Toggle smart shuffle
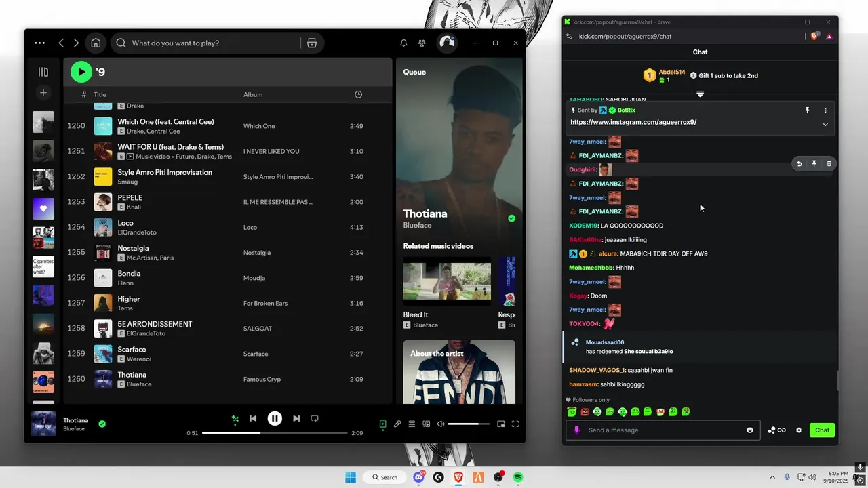 point(235,419)
